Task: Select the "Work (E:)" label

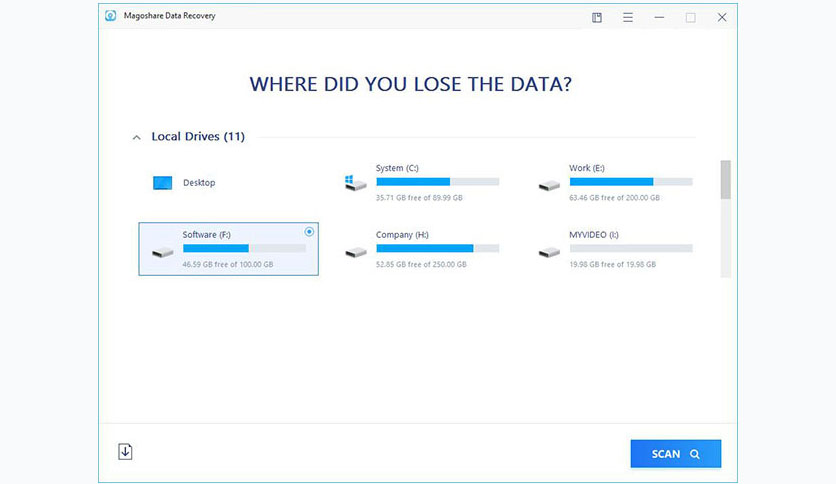Action: tap(586, 168)
